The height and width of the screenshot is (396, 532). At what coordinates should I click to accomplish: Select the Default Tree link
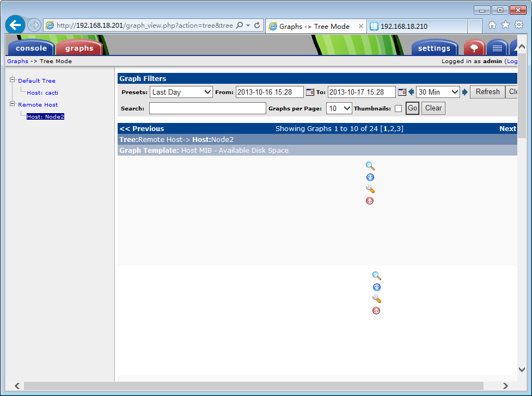click(x=36, y=81)
